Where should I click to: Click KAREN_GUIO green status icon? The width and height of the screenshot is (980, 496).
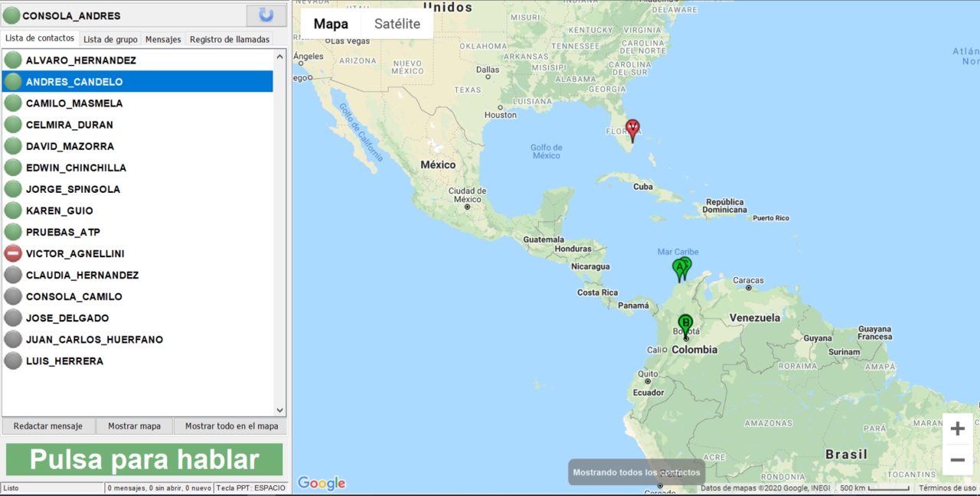13,210
